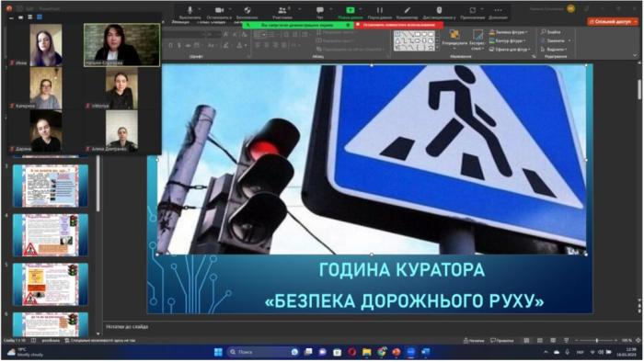The width and height of the screenshot is (644, 362).
Task: Switch to Slide Sorter view icon
Action: coord(540,340)
